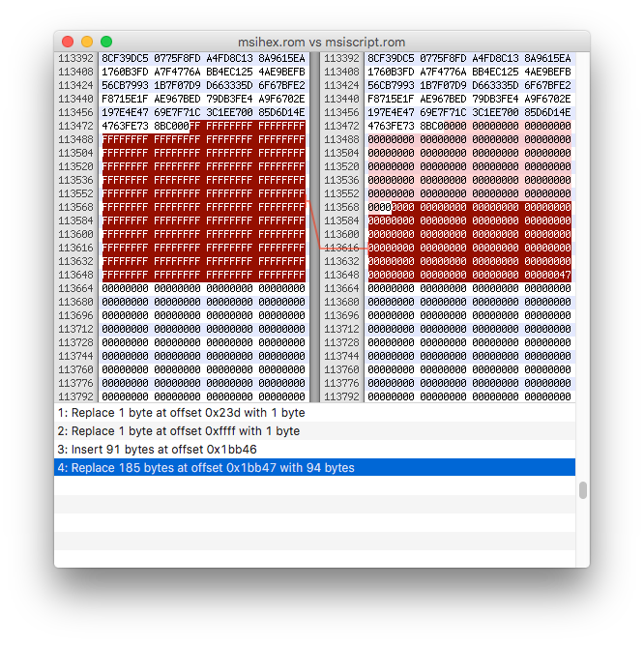
Task: Click left pane value 85D6D14E at row 113456
Action: click(x=281, y=112)
